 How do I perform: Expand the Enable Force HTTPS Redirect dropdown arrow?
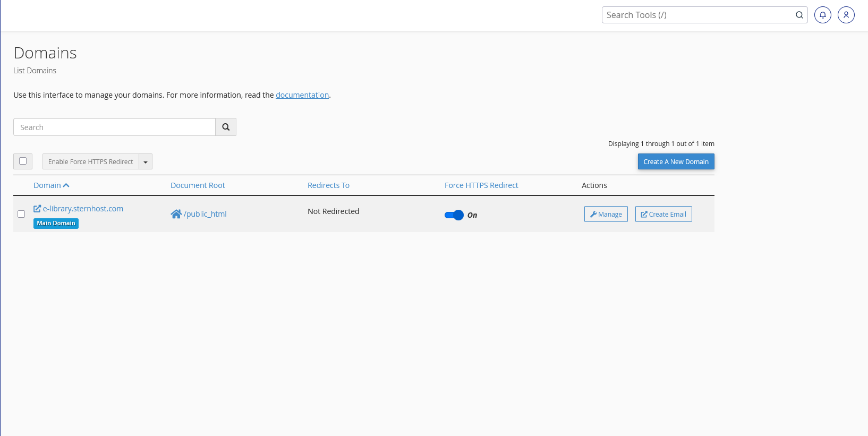(146, 162)
